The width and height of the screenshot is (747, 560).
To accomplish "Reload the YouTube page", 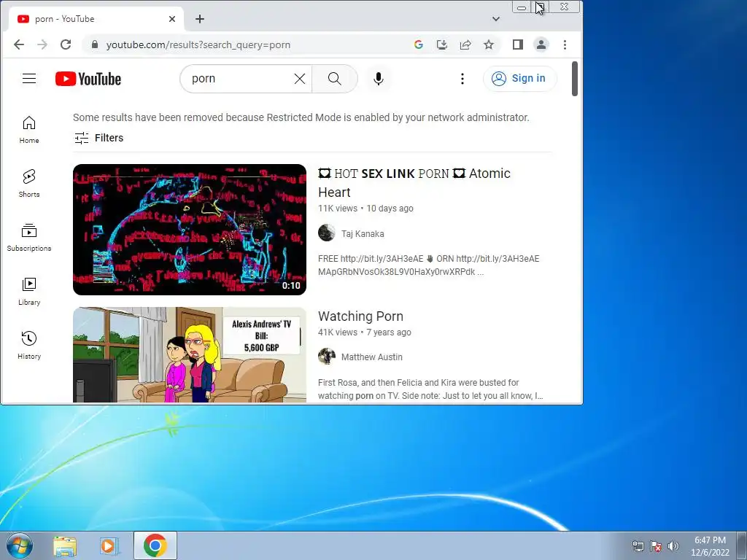I will coord(66,44).
